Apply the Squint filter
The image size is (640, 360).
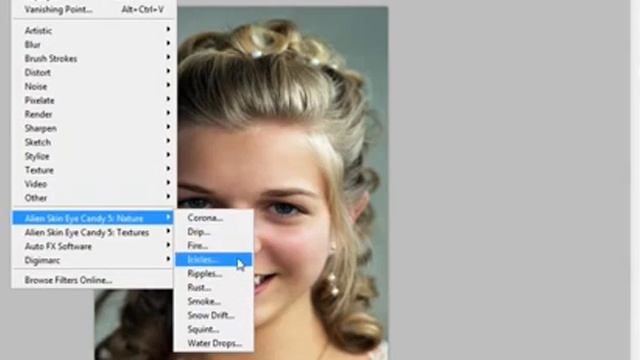coord(213,329)
